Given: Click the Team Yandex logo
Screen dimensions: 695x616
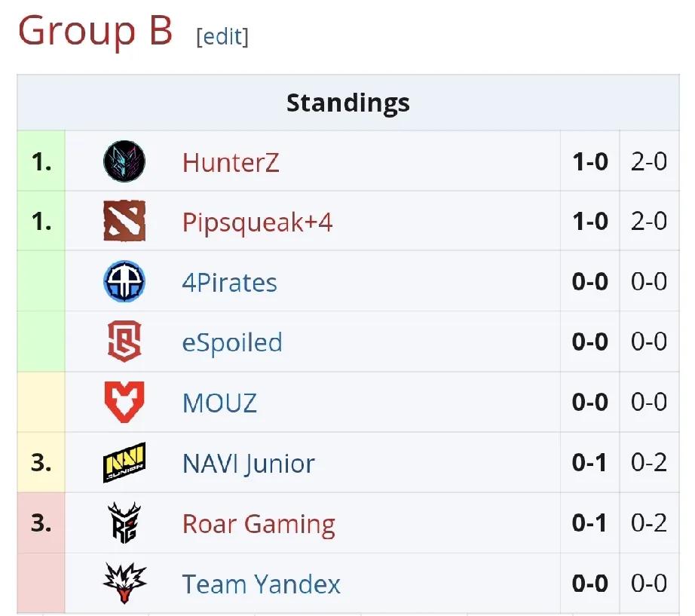Looking at the screenshot, I should pyautogui.click(x=124, y=584).
